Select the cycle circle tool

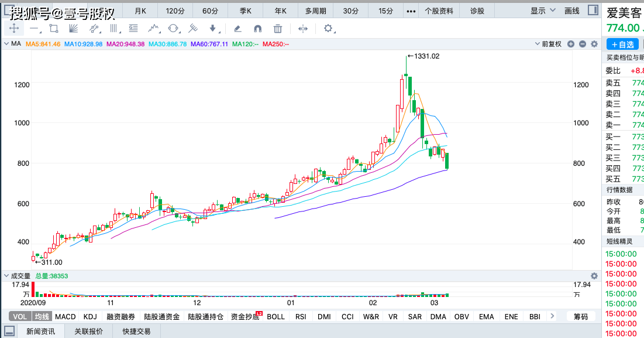[173, 28]
